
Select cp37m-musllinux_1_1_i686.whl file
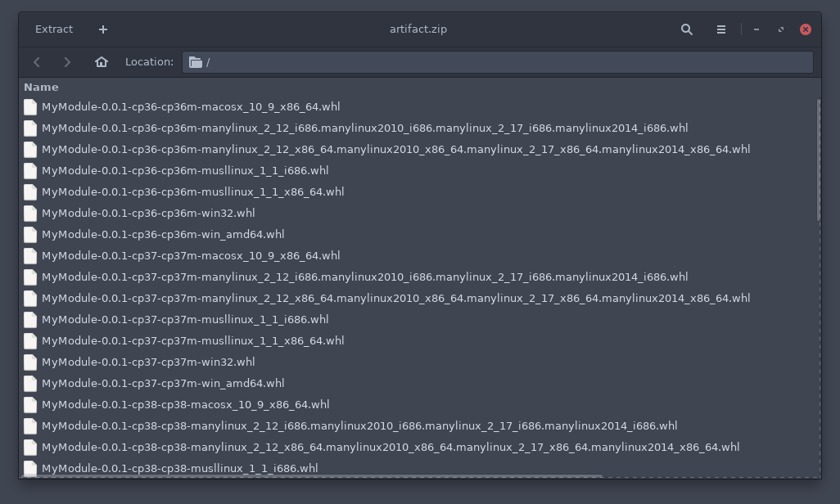click(x=185, y=320)
